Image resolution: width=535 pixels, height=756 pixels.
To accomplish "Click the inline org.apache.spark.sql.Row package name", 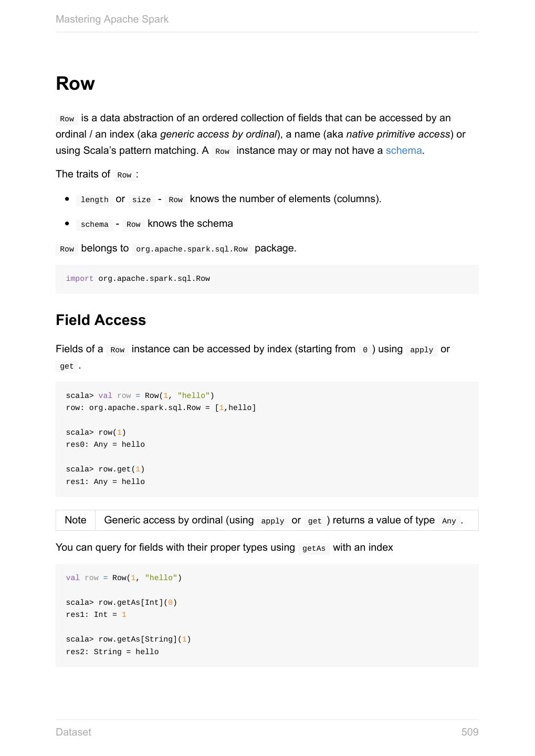I will coord(192,249).
